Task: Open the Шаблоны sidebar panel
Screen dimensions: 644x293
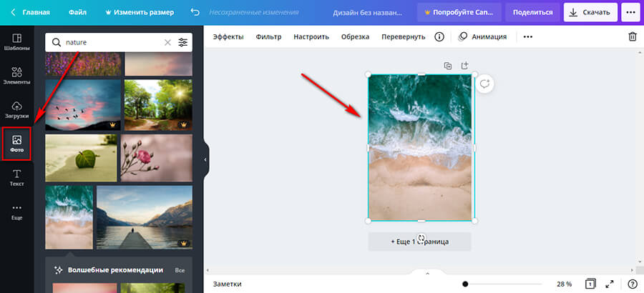Action: click(17, 42)
